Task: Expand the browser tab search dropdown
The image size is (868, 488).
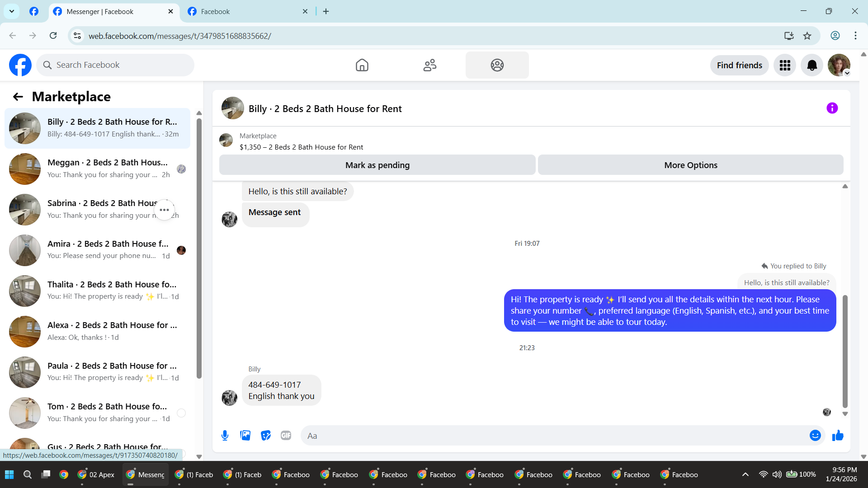Action: point(12,11)
